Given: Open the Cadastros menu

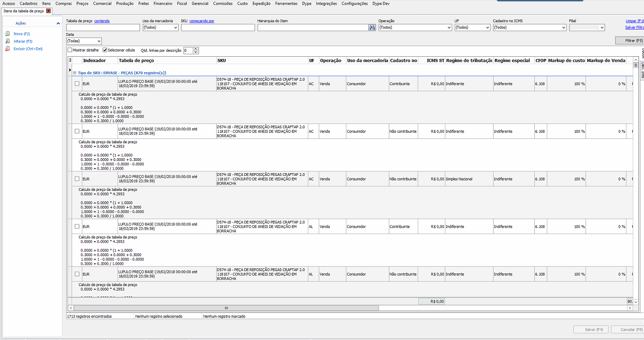Looking at the screenshot, I should pyautogui.click(x=29, y=3).
